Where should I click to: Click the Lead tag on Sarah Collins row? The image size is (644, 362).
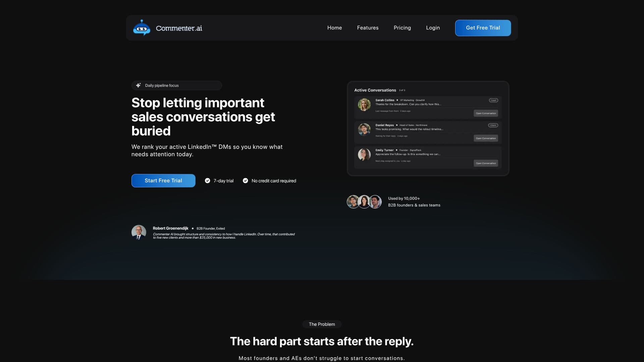pyautogui.click(x=493, y=100)
